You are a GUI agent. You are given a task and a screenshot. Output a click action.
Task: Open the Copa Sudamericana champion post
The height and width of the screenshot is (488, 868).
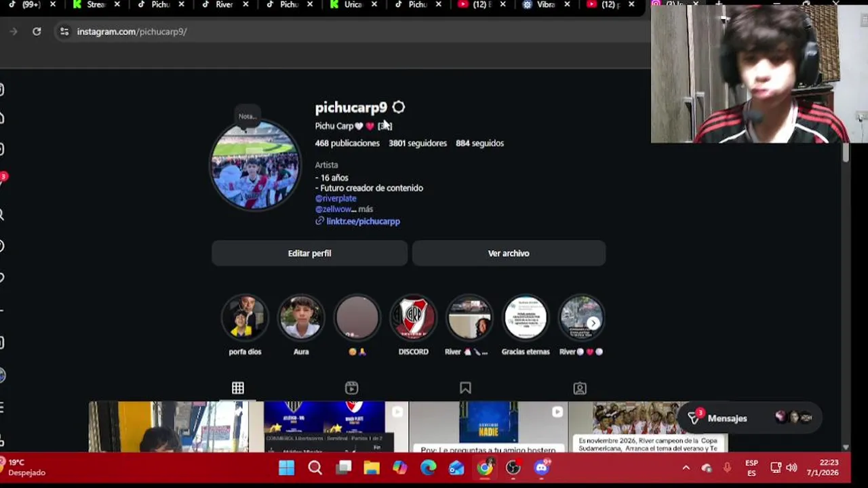(648, 426)
